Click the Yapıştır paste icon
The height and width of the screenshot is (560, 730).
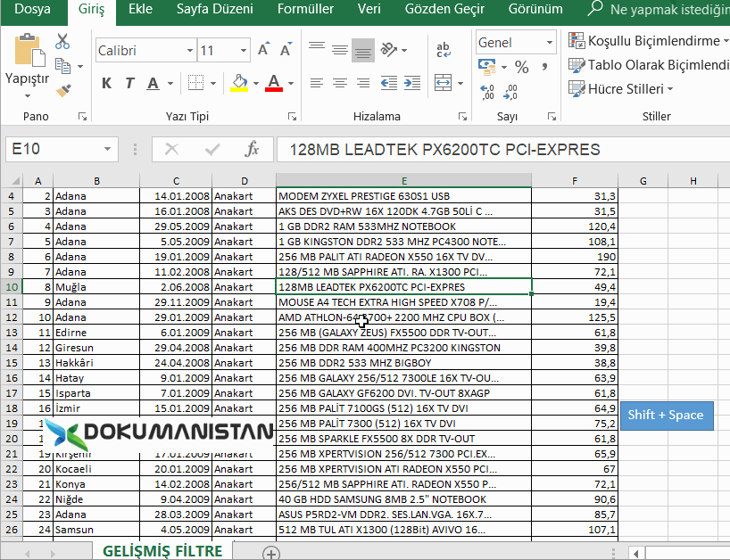(x=29, y=51)
